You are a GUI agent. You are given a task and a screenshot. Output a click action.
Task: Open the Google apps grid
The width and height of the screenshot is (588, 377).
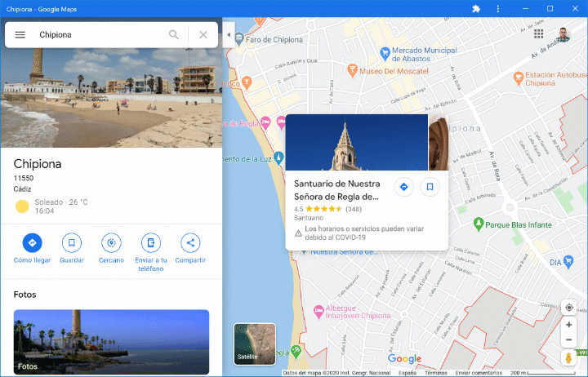(538, 34)
